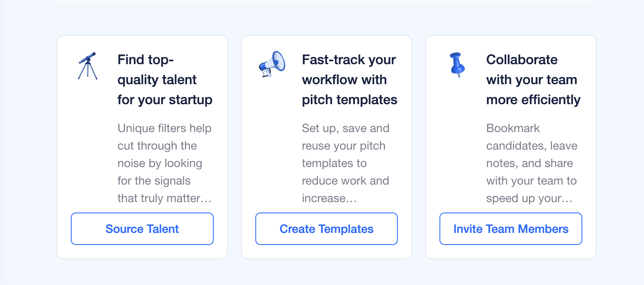Viewport: 644px width, 285px height.
Task: Select the 'Collaborate with your team' heading
Action: click(x=533, y=79)
